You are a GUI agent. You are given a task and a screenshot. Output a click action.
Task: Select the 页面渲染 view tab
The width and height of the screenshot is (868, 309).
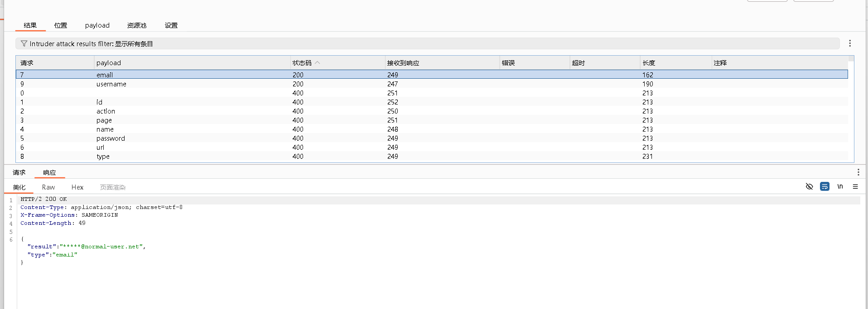(x=113, y=187)
